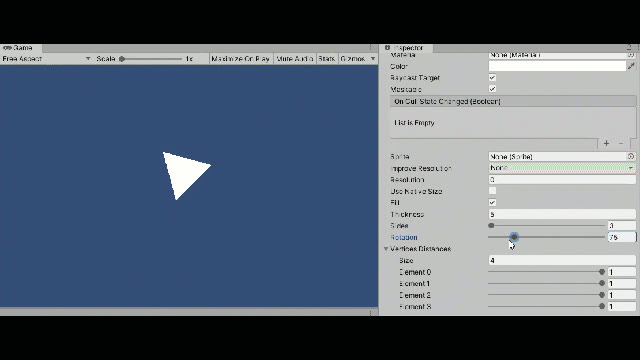Click the Vertices Distances Size field

(562, 260)
